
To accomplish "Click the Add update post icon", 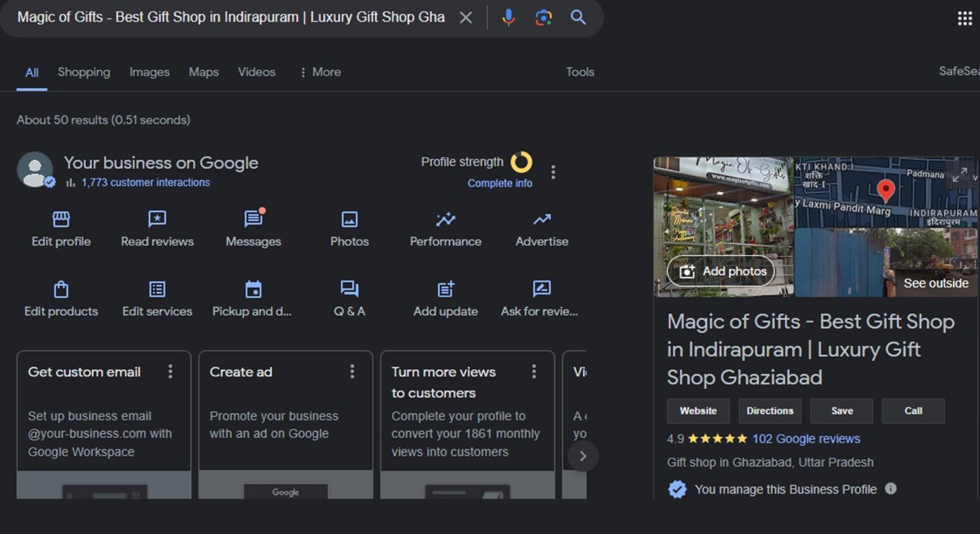I will 445,289.
